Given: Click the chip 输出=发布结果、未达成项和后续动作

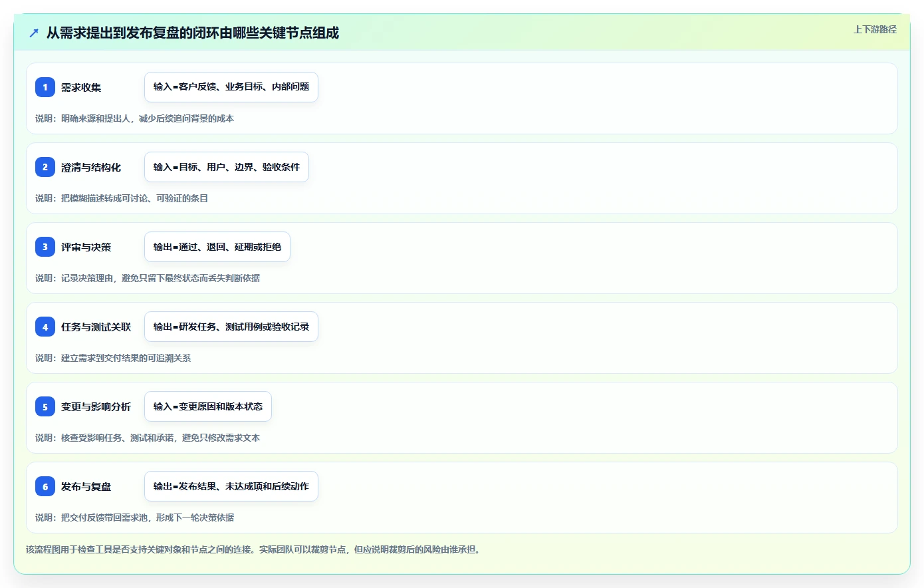Looking at the screenshot, I should 231,486.
